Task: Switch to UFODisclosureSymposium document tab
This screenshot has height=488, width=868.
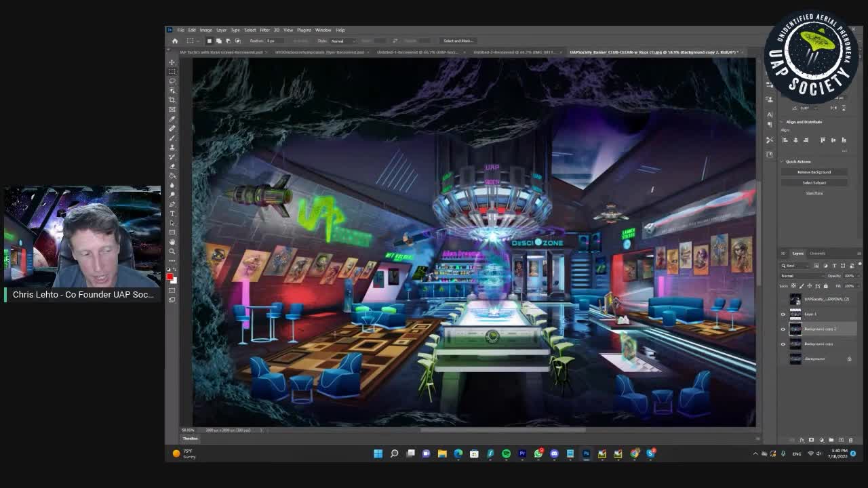Action: click(319, 52)
